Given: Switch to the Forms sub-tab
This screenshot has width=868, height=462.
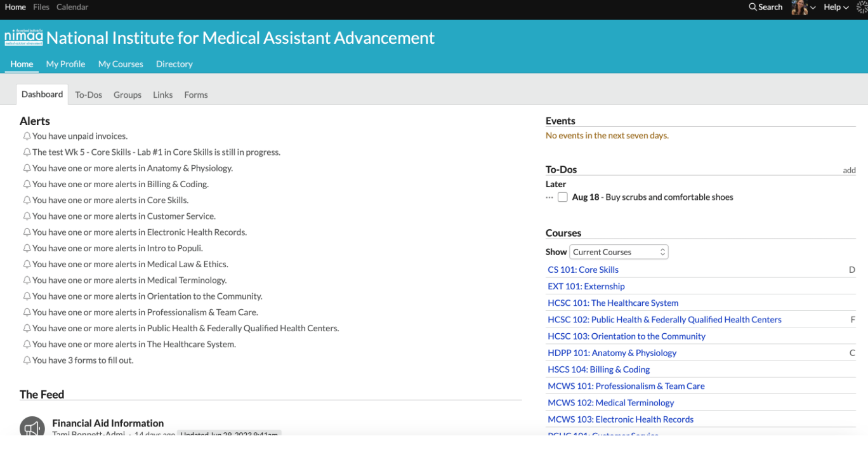Looking at the screenshot, I should coord(196,95).
